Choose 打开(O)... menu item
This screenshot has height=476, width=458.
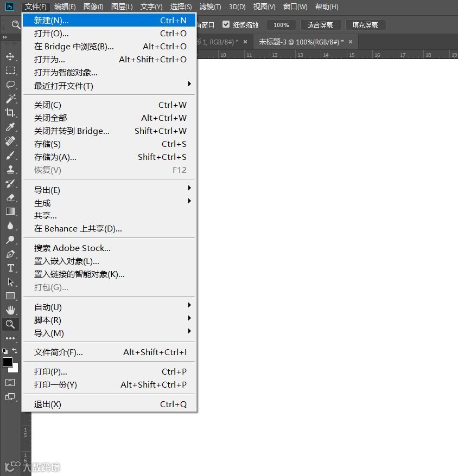110,34
